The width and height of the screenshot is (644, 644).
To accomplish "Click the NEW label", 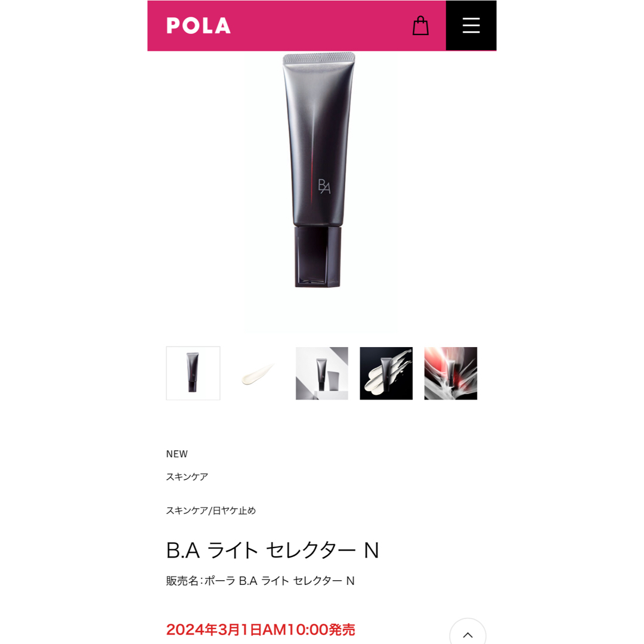I will pos(177,454).
